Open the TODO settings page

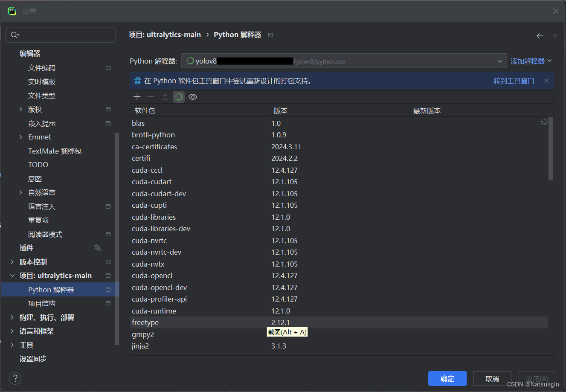pyautogui.click(x=38, y=165)
